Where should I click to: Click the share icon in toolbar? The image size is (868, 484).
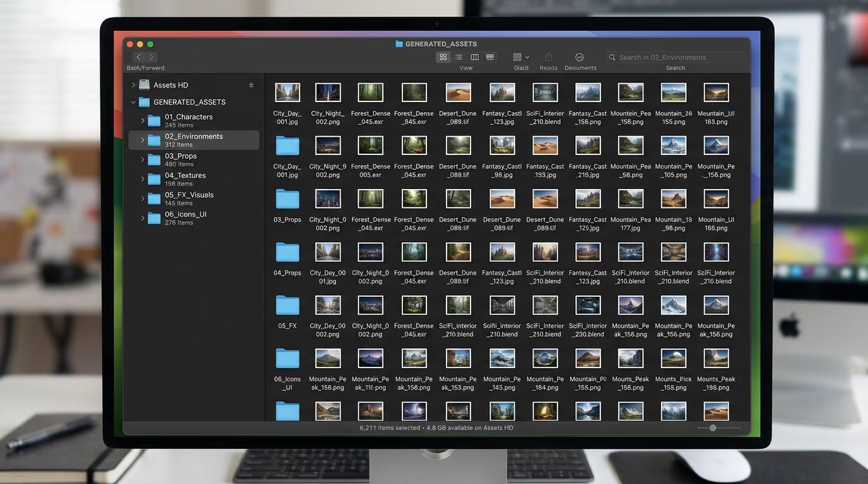(548, 57)
